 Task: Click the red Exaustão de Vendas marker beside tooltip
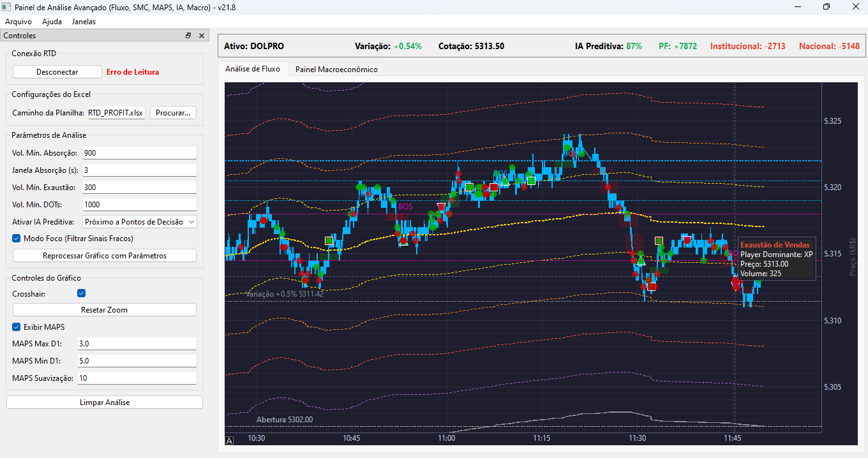coord(736,284)
